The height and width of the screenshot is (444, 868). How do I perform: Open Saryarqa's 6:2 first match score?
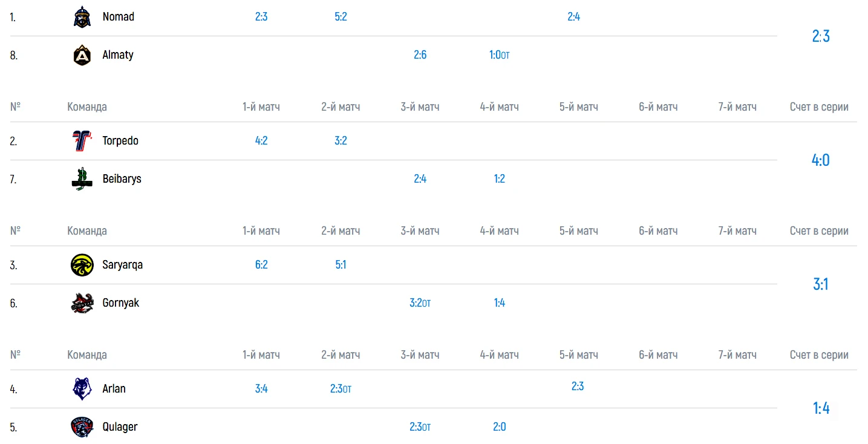[261, 265]
